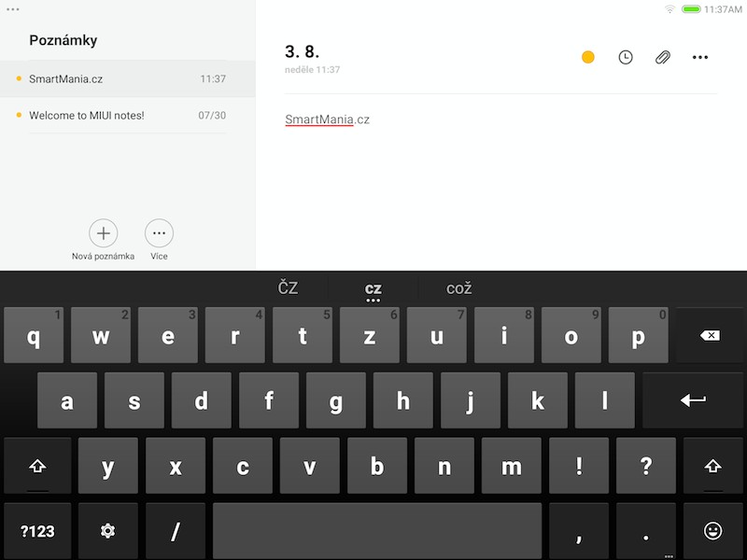Tap the f key
This screenshot has height=560, width=747.
point(269,400)
